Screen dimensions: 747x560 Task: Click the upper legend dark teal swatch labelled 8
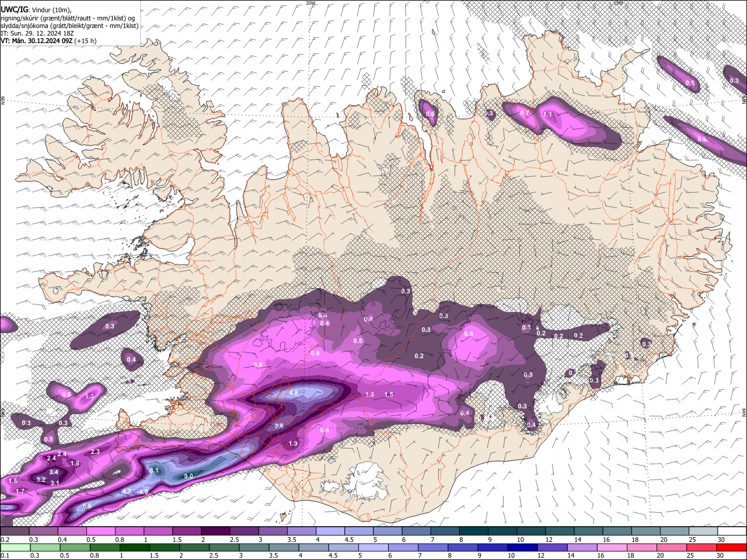[474, 531]
